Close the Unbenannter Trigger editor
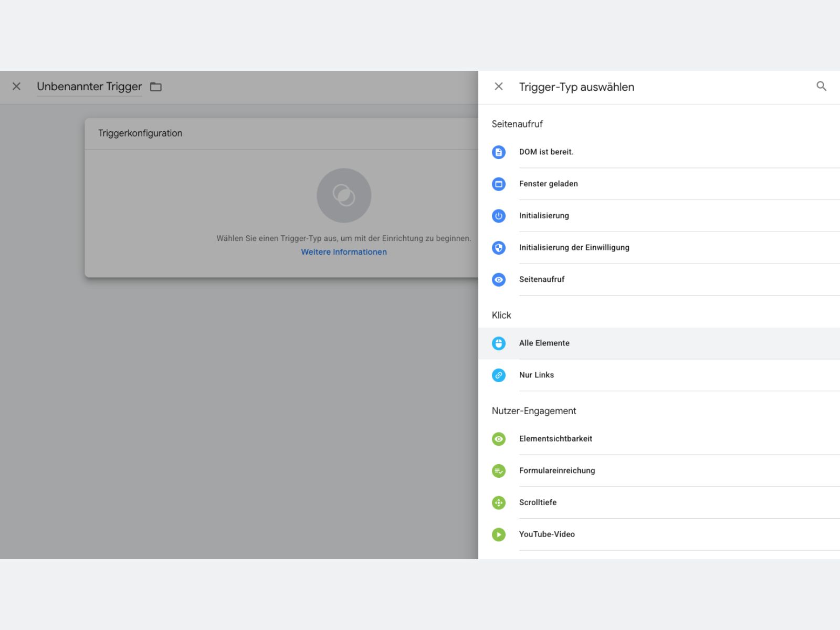 tap(17, 86)
